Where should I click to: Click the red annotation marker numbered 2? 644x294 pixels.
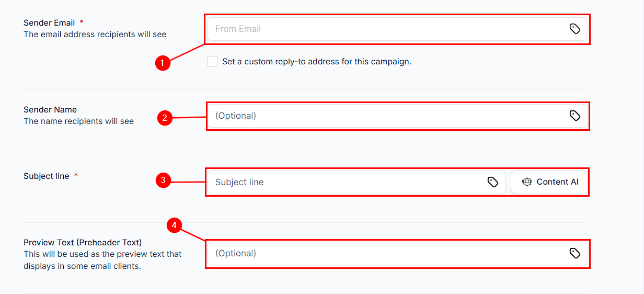point(165,118)
